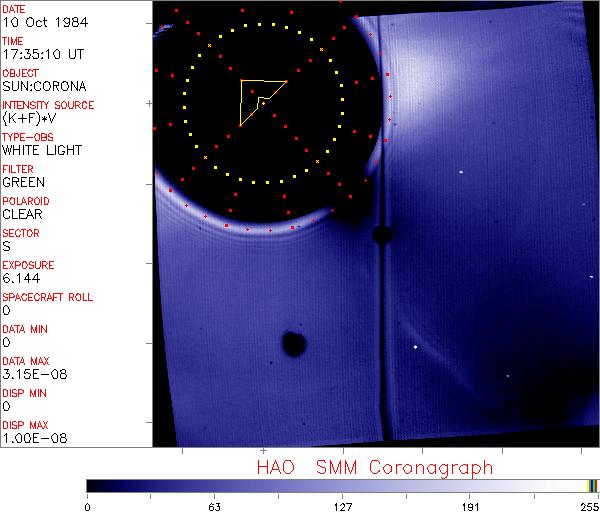Select the brightest white star near the faint arc
The height and width of the screenshot is (512, 600).
tap(415, 347)
